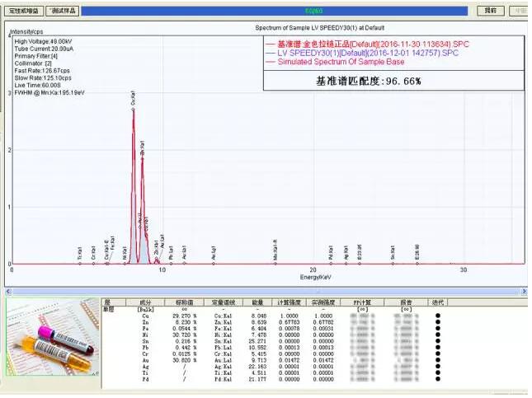This screenshot has height=398, width=532.
Task: Click the left arrow of the horizontal scrollbar
Action: pos(8,291)
